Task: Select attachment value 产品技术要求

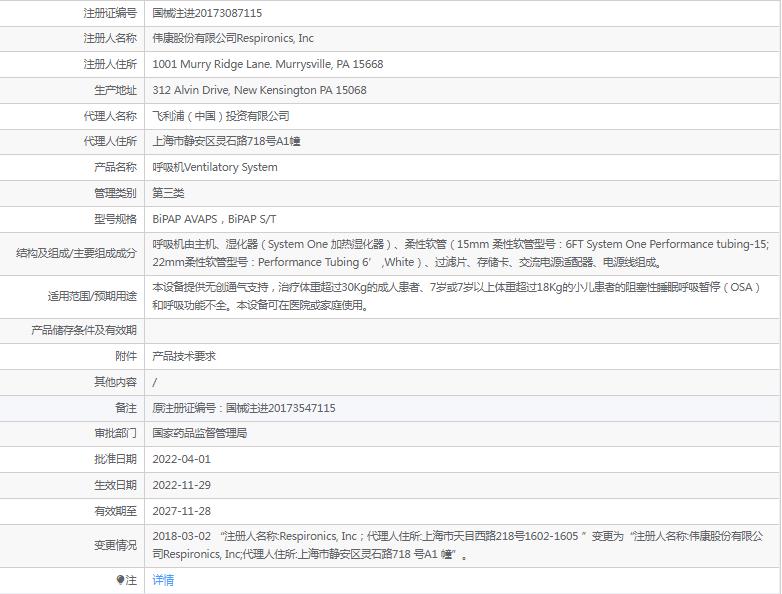Action: click(x=184, y=356)
